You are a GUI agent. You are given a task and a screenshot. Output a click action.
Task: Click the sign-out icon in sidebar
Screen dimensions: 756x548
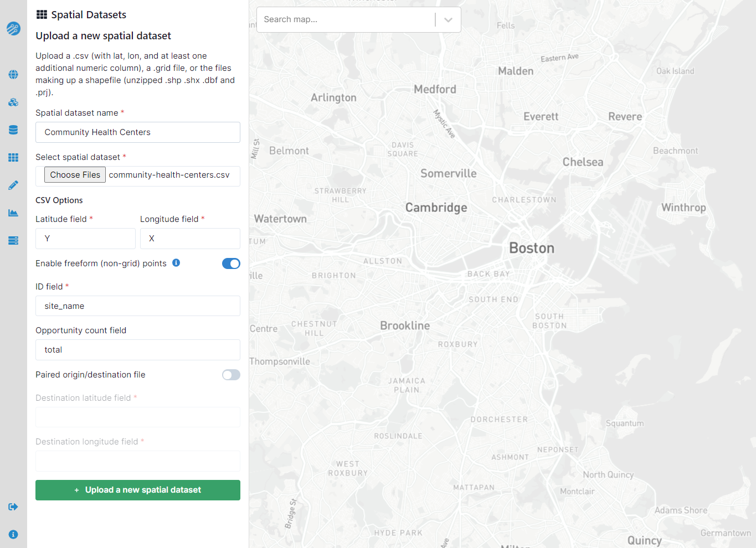[x=13, y=506]
